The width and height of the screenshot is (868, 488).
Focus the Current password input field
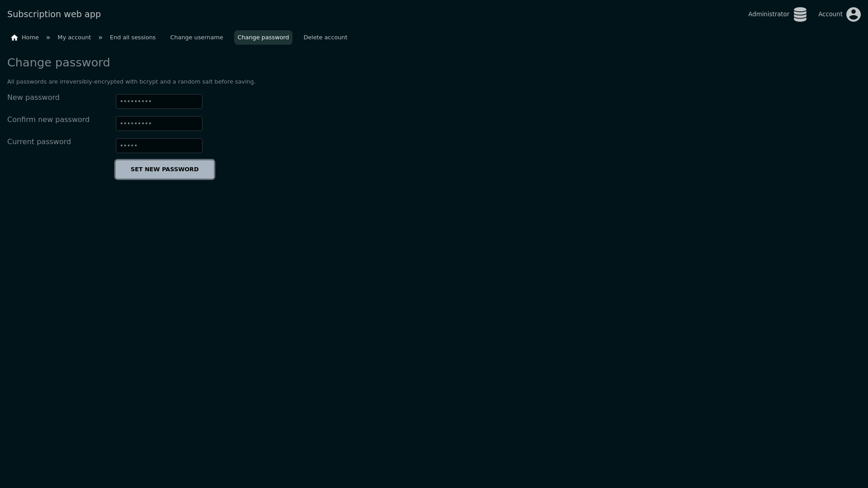pos(159,146)
